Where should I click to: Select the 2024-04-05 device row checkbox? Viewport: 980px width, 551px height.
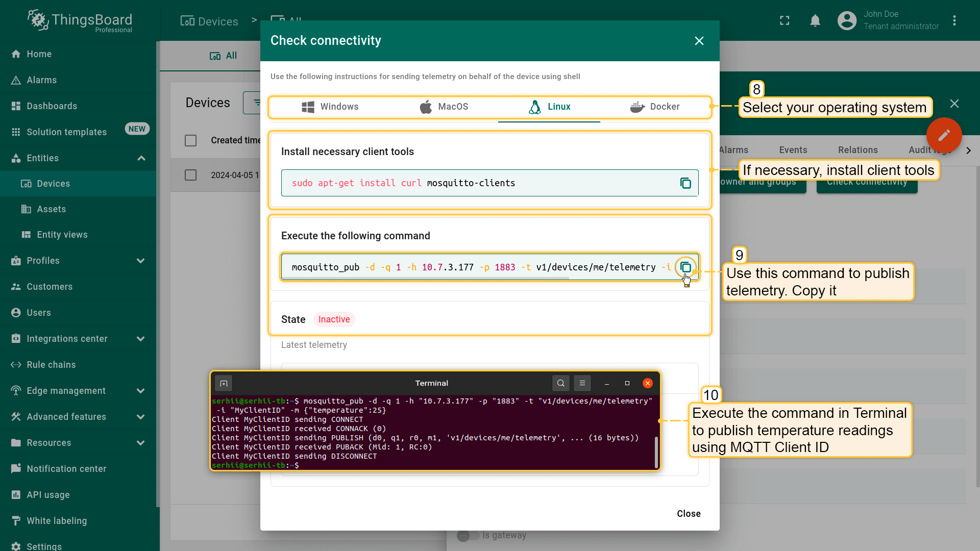[190, 175]
